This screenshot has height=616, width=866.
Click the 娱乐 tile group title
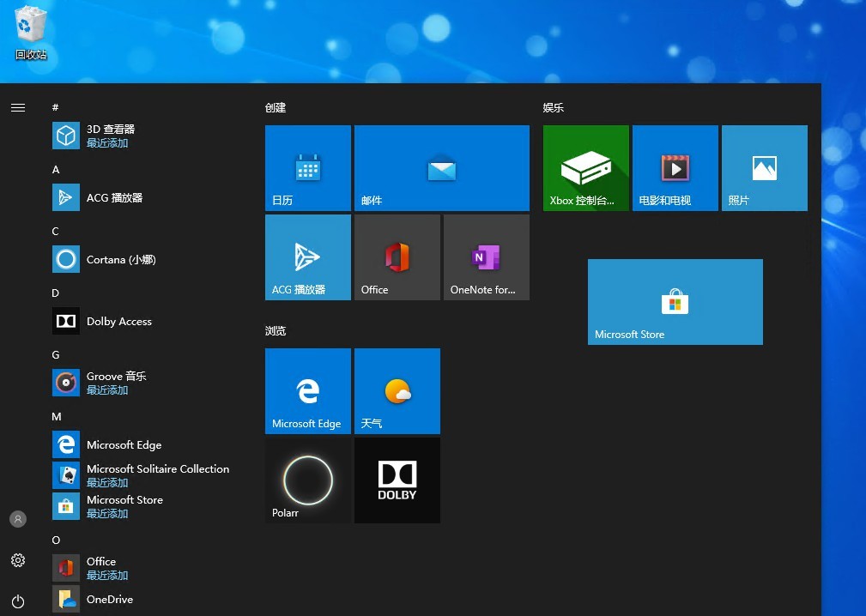[x=554, y=107]
